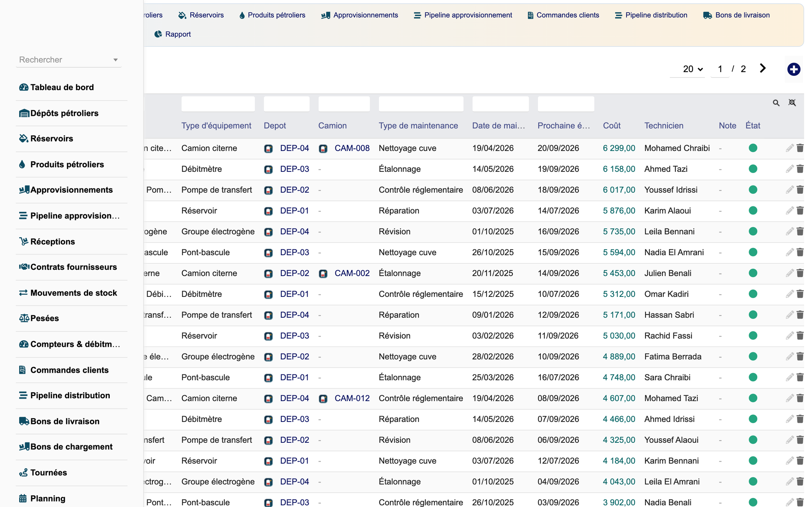Click the Contrats fournisseurs handshake icon
812x507 pixels.
24,267
